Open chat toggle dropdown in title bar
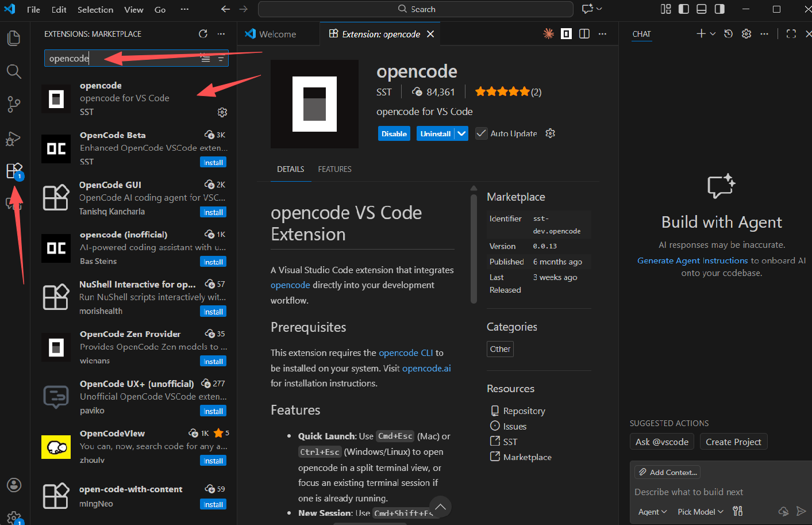Viewport: 812px width, 525px height. tap(599, 9)
